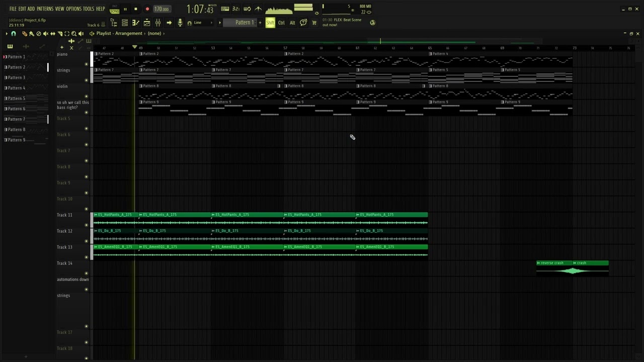Image resolution: width=644 pixels, height=362 pixels.
Task: Click the right-arrow icon beside the mixer icon
Action: click(x=169, y=23)
